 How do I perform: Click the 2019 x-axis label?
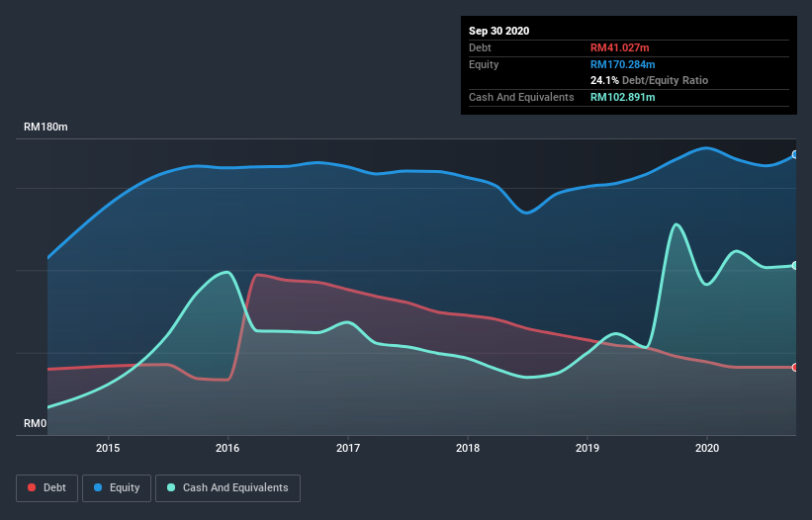[587, 448]
